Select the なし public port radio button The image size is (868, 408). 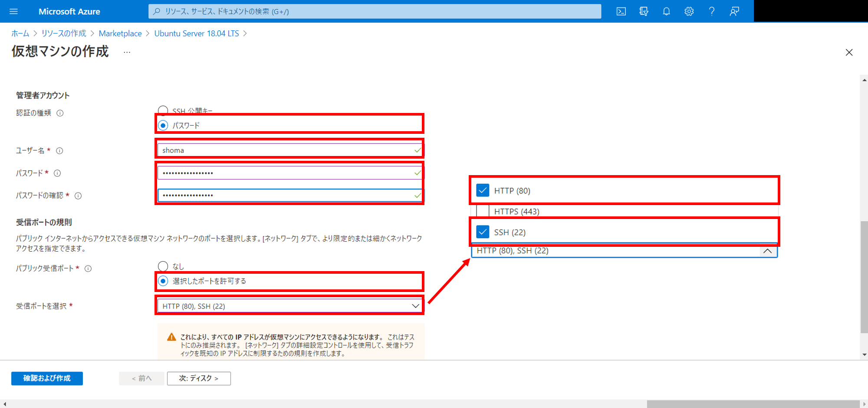163,266
